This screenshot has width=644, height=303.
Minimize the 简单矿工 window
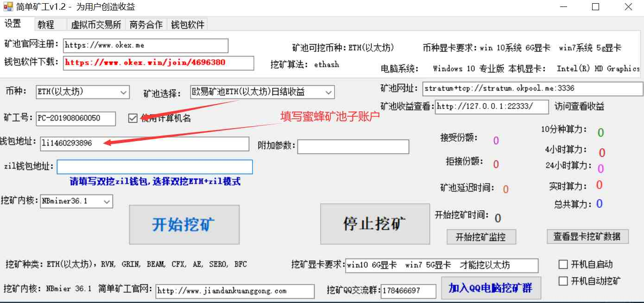[x=563, y=7]
